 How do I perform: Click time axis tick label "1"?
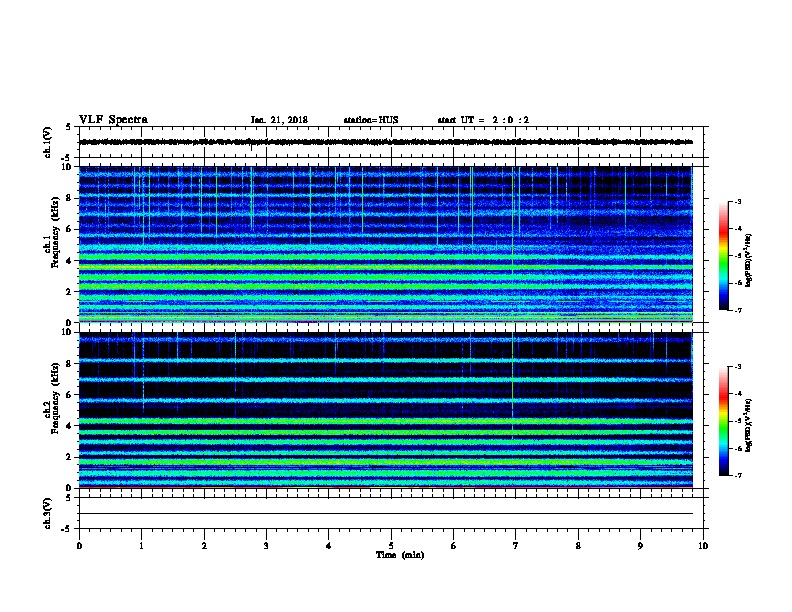tap(141, 545)
